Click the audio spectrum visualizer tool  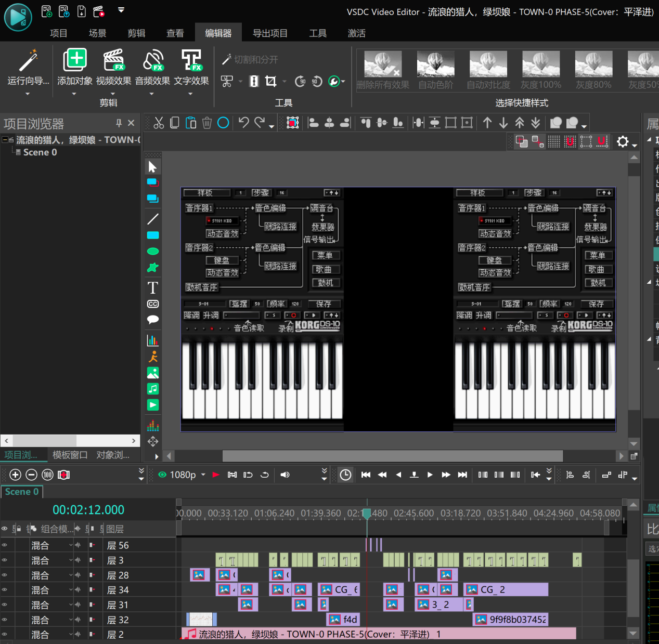153,426
